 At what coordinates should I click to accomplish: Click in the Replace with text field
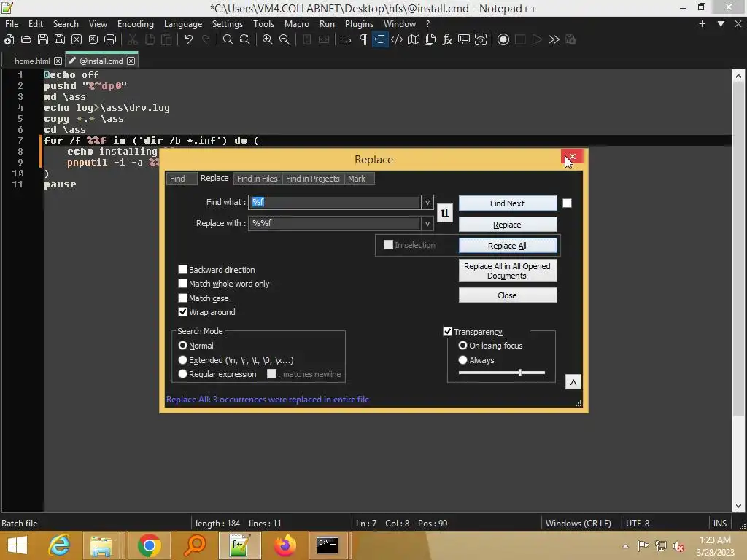pyautogui.click(x=334, y=223)
